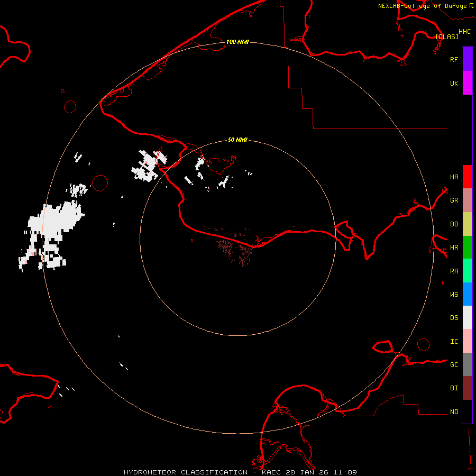Click the RA legend label
The height and width of the screenshot is (476, 476).
click(x=454, y=271)
